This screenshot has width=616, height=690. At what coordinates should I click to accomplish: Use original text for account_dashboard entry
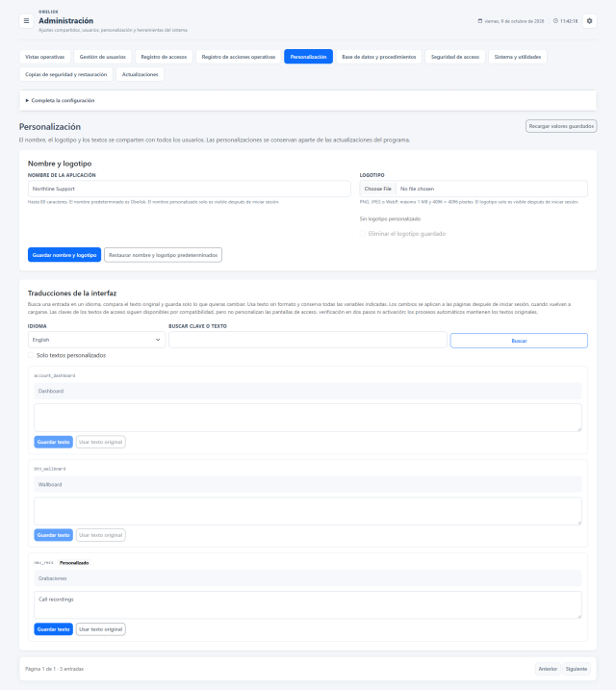pyautogui.click(x=101, y=442)
